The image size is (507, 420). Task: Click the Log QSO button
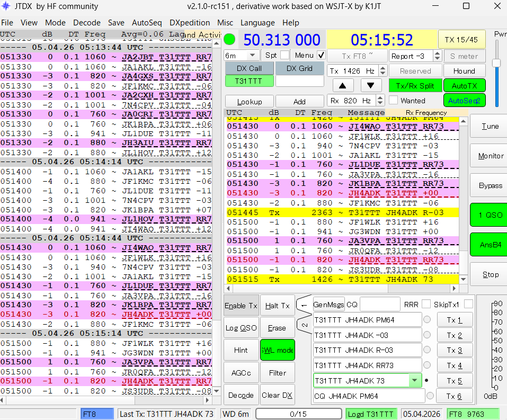(241, 328)
